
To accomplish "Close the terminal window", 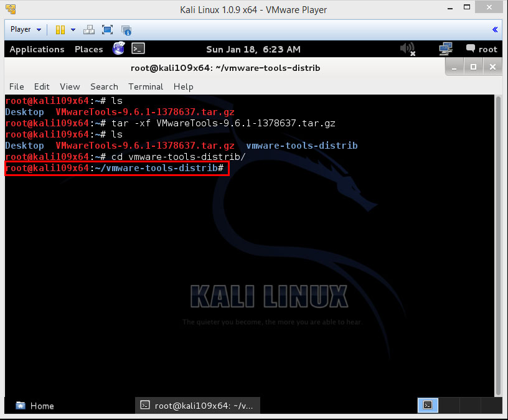I will coord(492,67).
